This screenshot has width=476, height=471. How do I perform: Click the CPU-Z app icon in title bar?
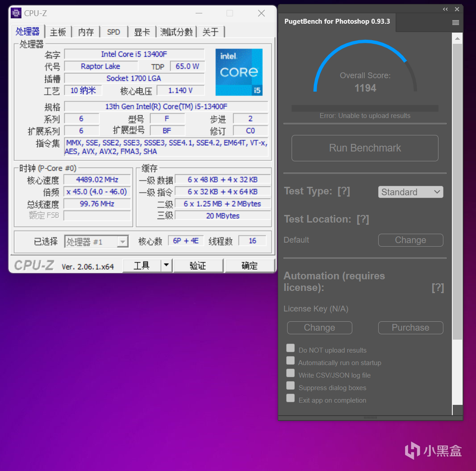(16, 13)
